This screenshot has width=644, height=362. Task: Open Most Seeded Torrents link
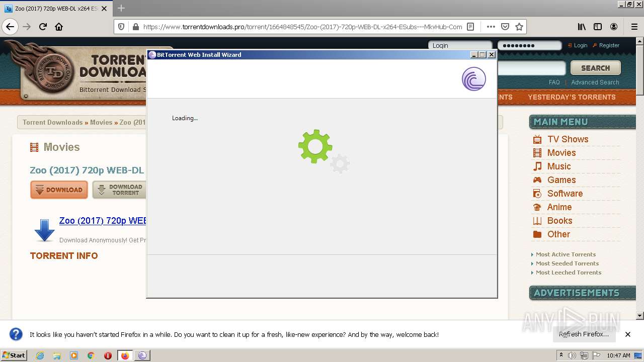pyautogui.click(x=567, y=263)
